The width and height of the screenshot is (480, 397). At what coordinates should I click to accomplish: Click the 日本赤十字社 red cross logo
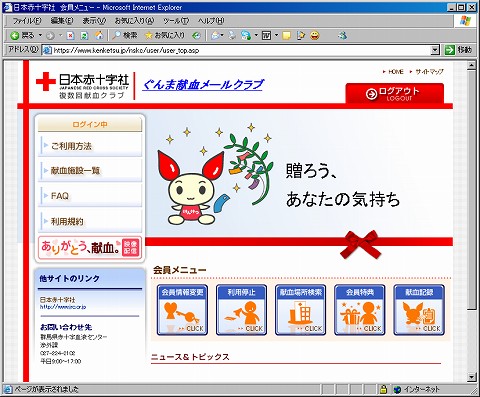(82, 86)
